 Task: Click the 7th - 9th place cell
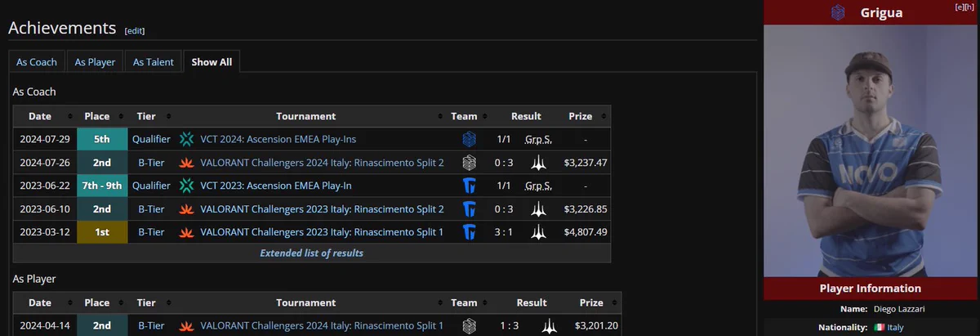(102, 186)
